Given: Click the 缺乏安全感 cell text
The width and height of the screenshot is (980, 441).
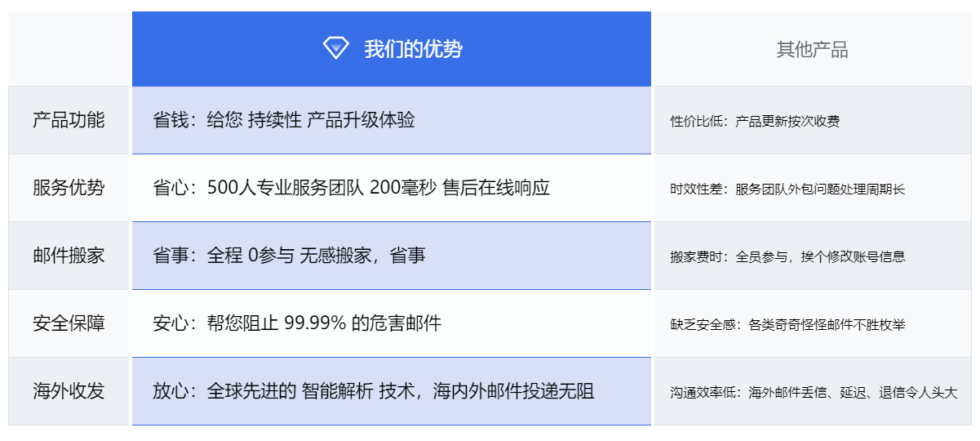Looking at the screenshot, I should [x=787, y=324].
